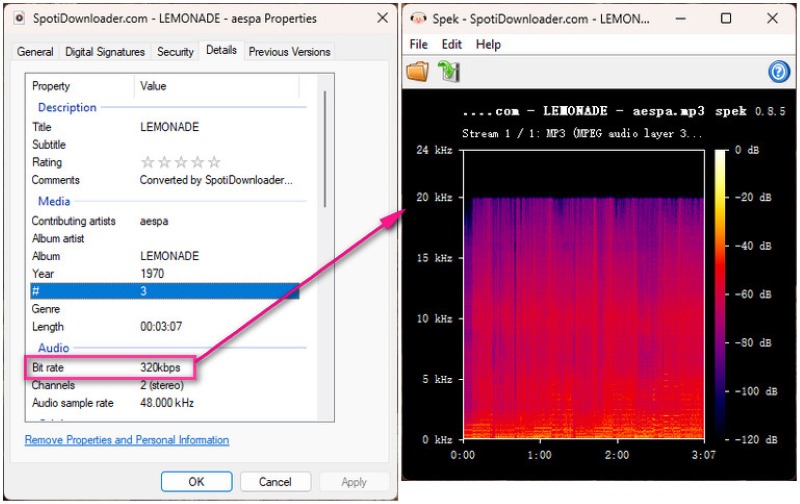
Task: Click the Comments value Converted by SpotiDownloader
Action: point(216,180)
